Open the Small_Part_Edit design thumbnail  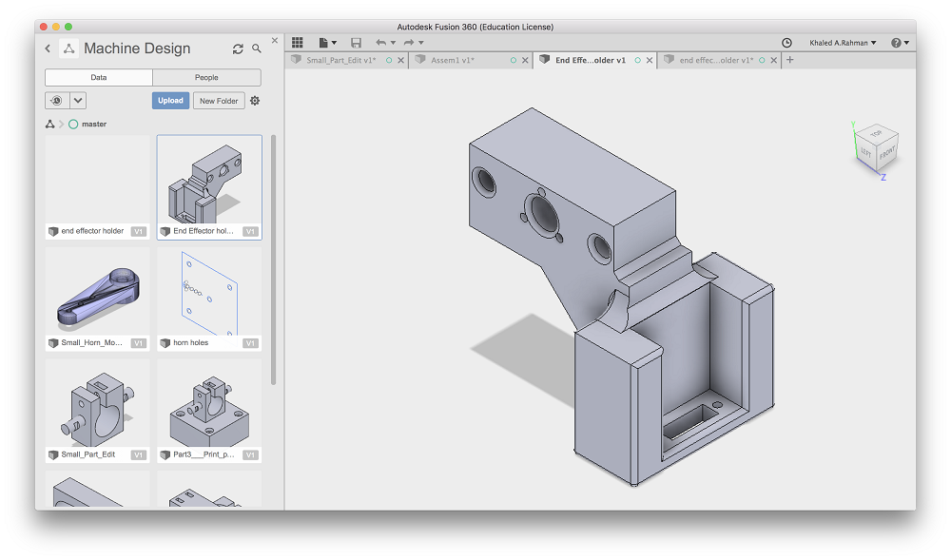tap(97, 411)
